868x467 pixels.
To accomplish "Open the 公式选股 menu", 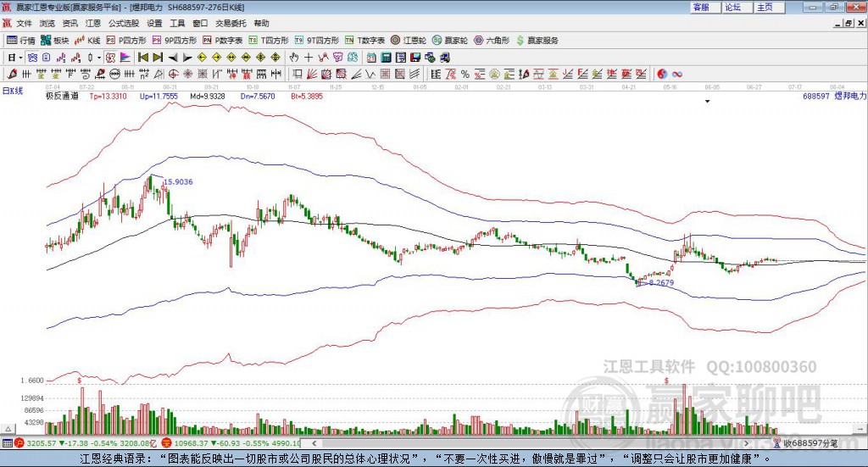I will click(124, 23).
